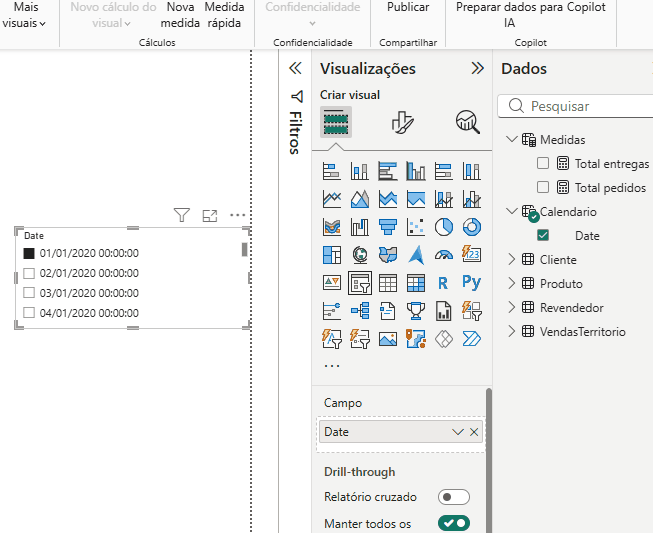Click Nova medida in the ribbon

pos(180,15)
